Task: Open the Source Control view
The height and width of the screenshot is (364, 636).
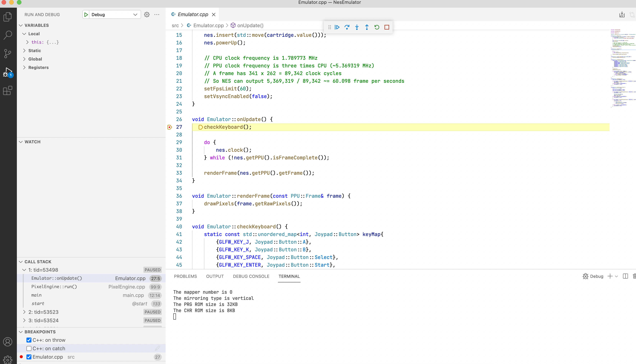Action: point(8,53)
